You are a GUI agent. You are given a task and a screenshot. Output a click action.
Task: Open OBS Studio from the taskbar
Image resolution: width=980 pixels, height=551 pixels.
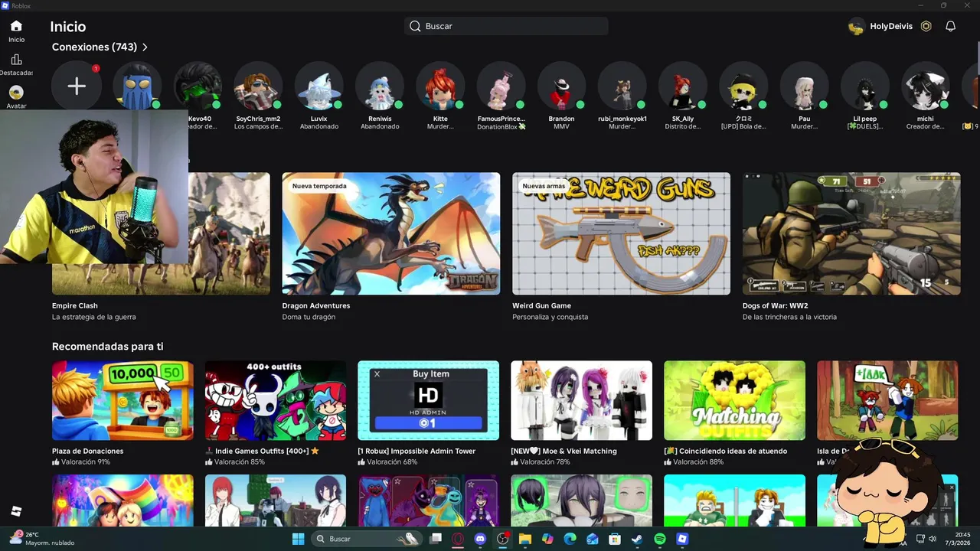pos(502,539)
